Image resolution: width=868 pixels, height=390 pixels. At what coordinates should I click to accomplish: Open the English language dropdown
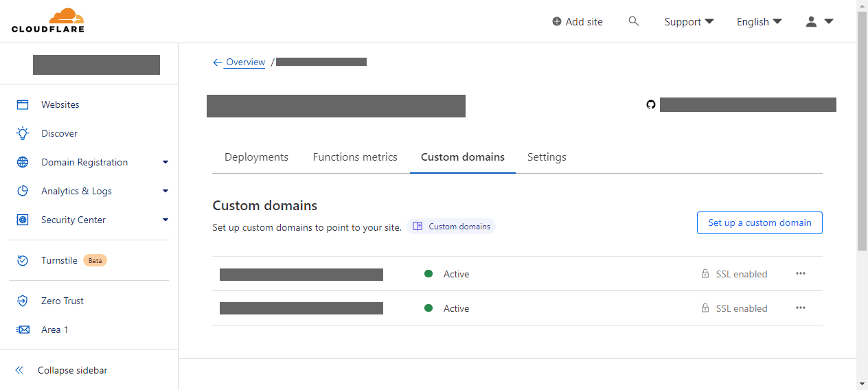[759, 21]
